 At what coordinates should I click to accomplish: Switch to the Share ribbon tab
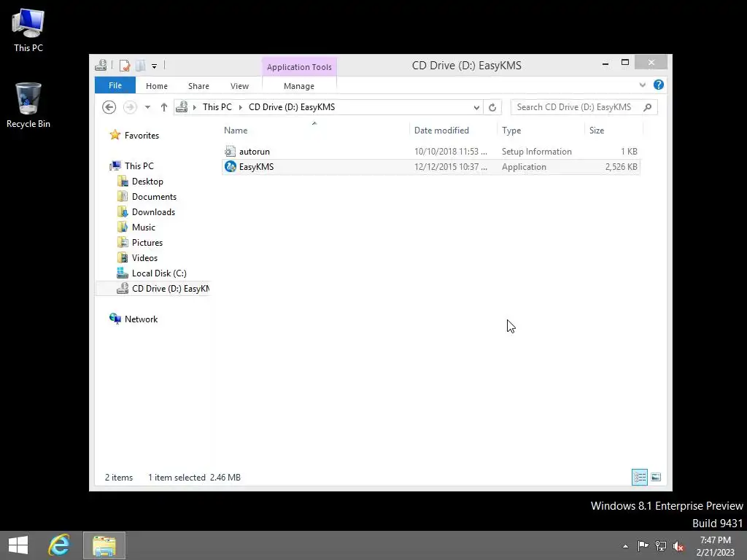(x=198, y=86)
